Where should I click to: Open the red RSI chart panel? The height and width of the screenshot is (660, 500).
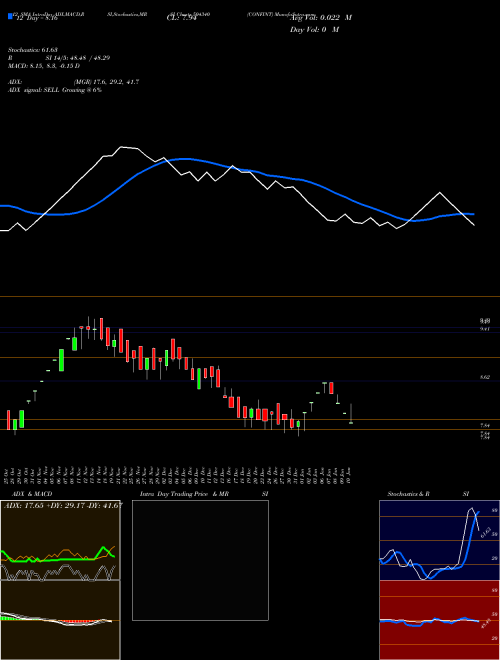click(x=439, y=620)
